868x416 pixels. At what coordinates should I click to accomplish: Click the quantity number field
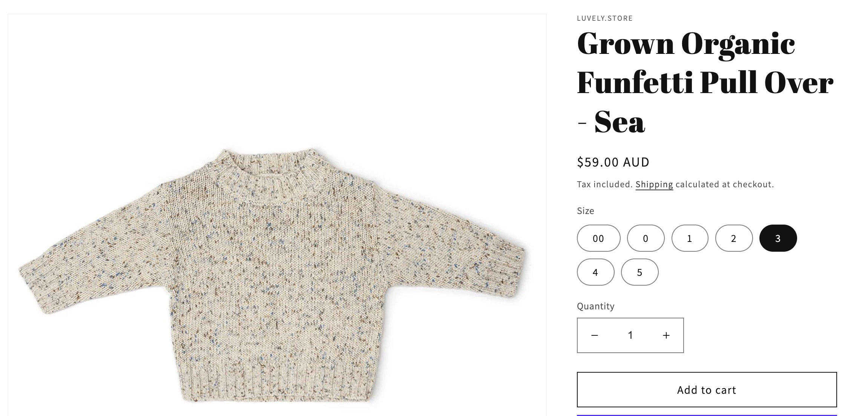tap(630, 335)
